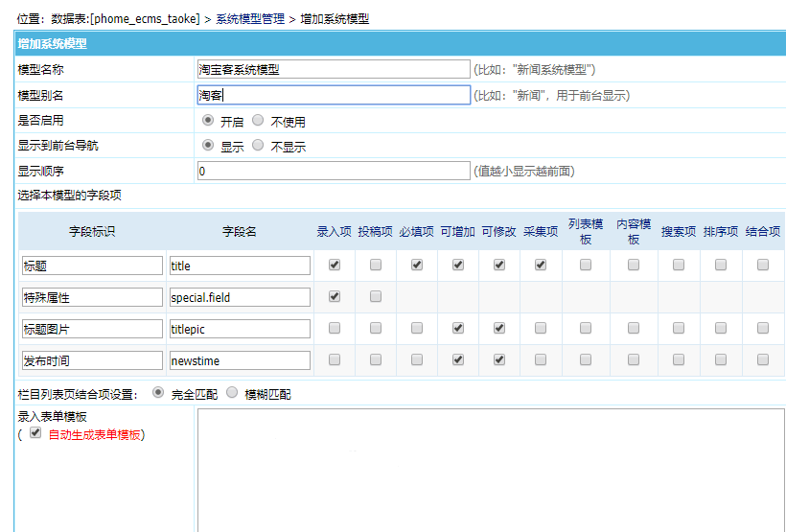786x532 pixels.
Task: Select 显示 for 显示到前台导航
Action: pos(208,146)
